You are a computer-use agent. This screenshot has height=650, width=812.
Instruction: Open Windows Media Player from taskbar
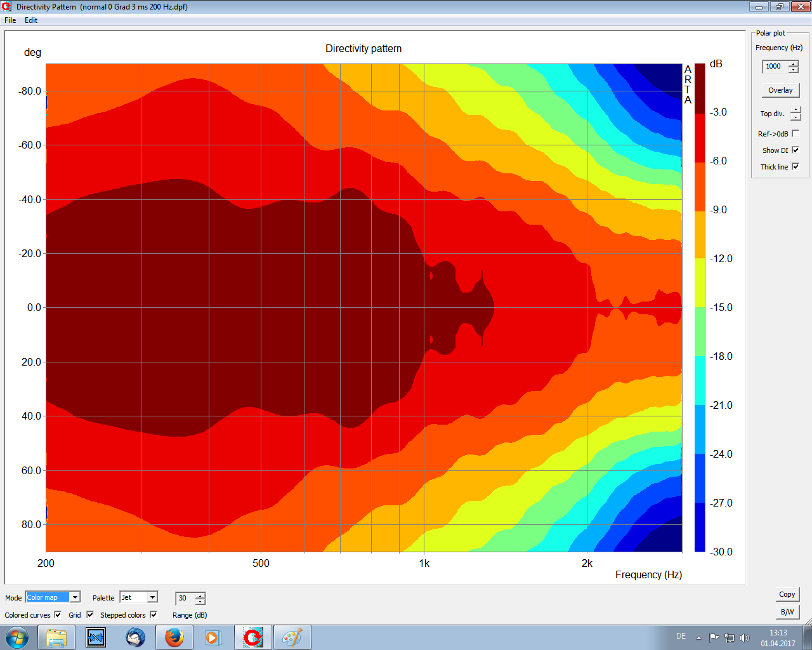click(213, 637)
